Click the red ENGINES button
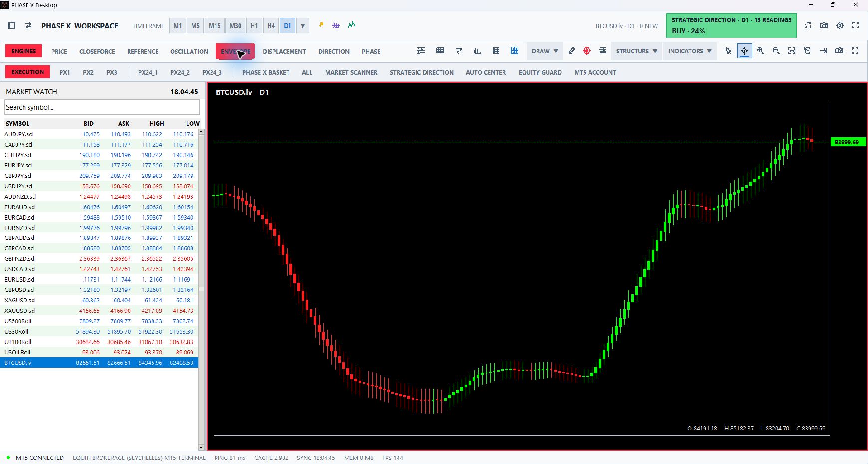Image resolution: width=868 pixels, height=464 pixels. [24, 51]
